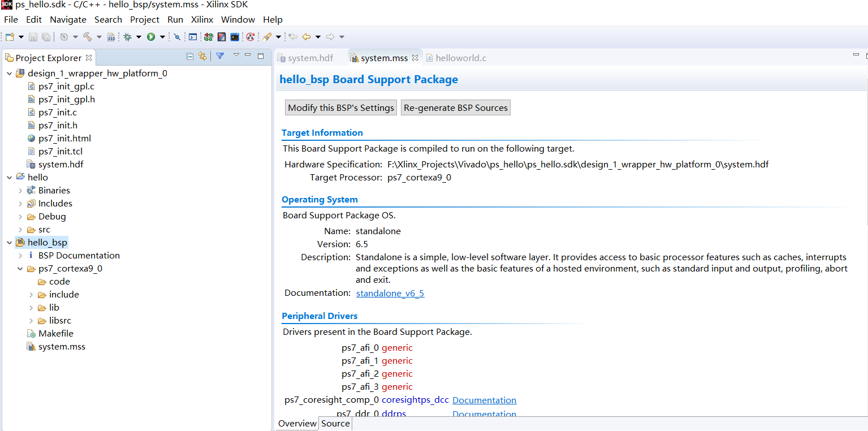868x431 pixels.
Task: Toggle Link with Editor in Project Explorer
Action: (x=202, y=55)
